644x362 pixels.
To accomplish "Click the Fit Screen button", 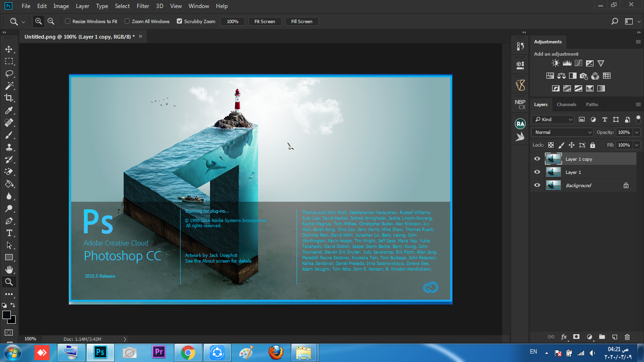I will [264, 22].
